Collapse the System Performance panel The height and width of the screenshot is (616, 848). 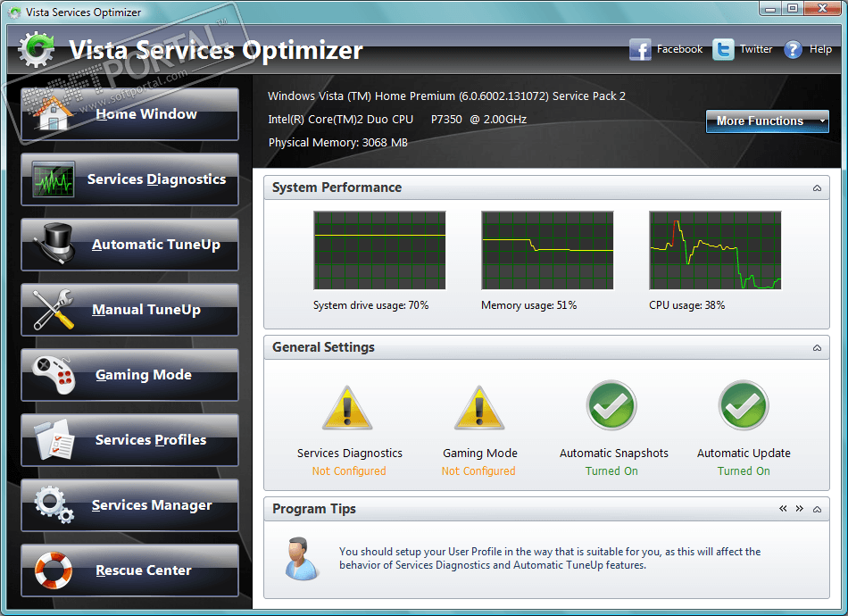[817, 187]
